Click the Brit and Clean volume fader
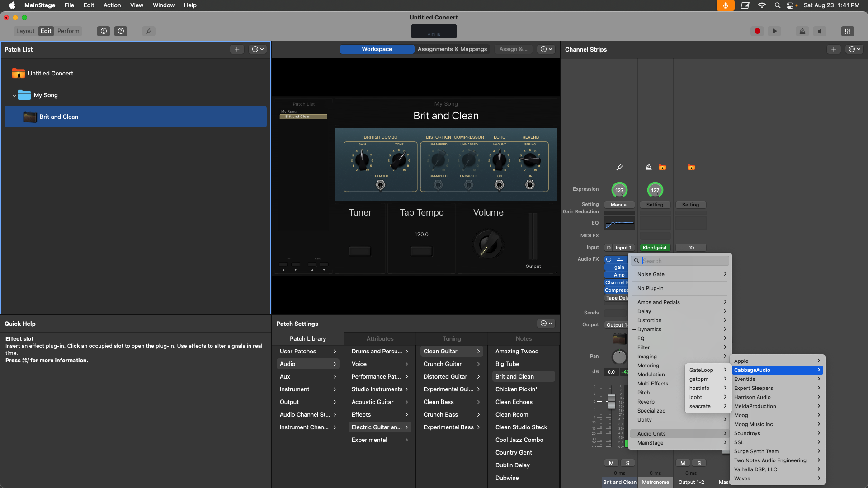The height and width of the screenshot is (488, 868). click(611, 401)
